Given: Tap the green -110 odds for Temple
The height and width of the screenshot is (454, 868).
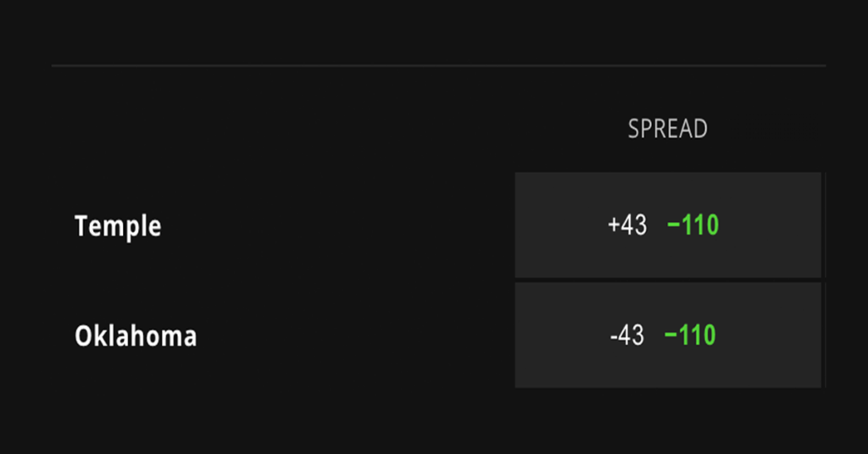Looking at the screenshot, I should tap(693, 225).
